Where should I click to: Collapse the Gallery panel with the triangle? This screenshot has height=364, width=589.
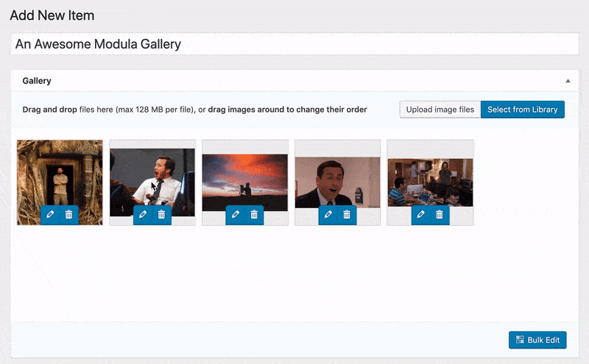point(568,81)
